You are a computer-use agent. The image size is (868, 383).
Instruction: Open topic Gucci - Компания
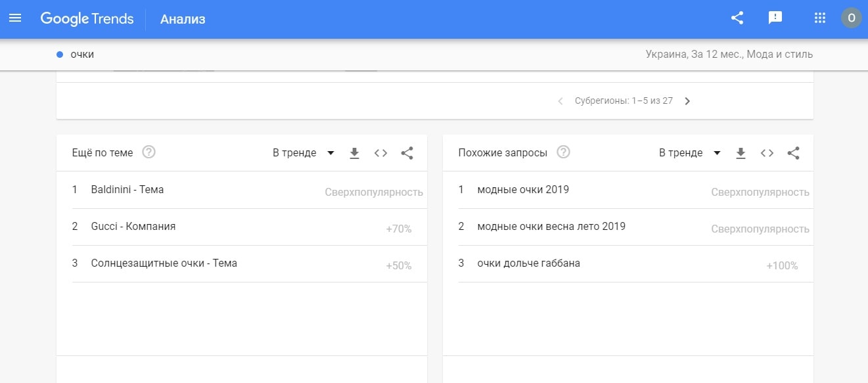(x=133, y=226)
